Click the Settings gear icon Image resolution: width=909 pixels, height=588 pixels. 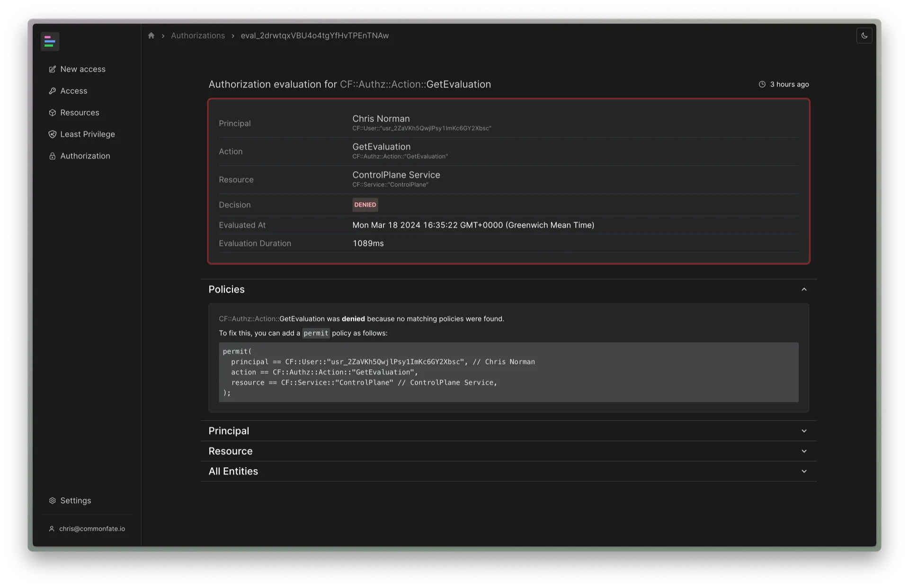click(53, 501)
